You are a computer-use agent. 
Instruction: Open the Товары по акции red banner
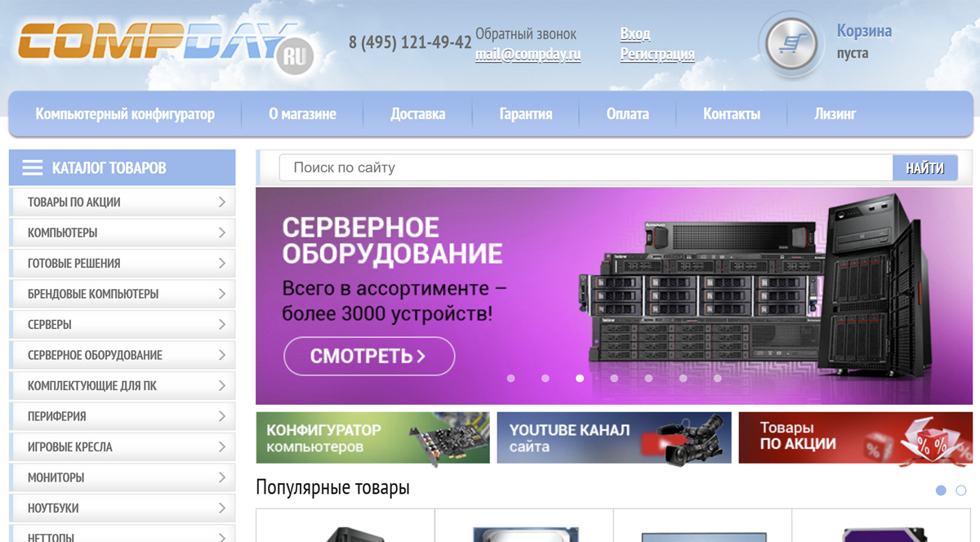point(855,438)
